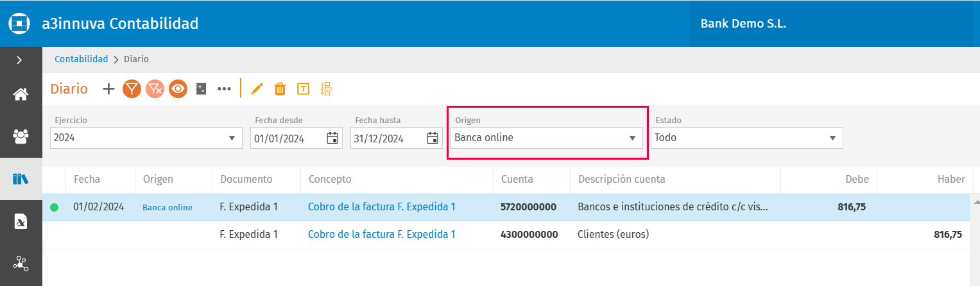This screenshot has height=286, width=980.
Task: Add a new journal entry with plus icon
Action: (108, 88)
